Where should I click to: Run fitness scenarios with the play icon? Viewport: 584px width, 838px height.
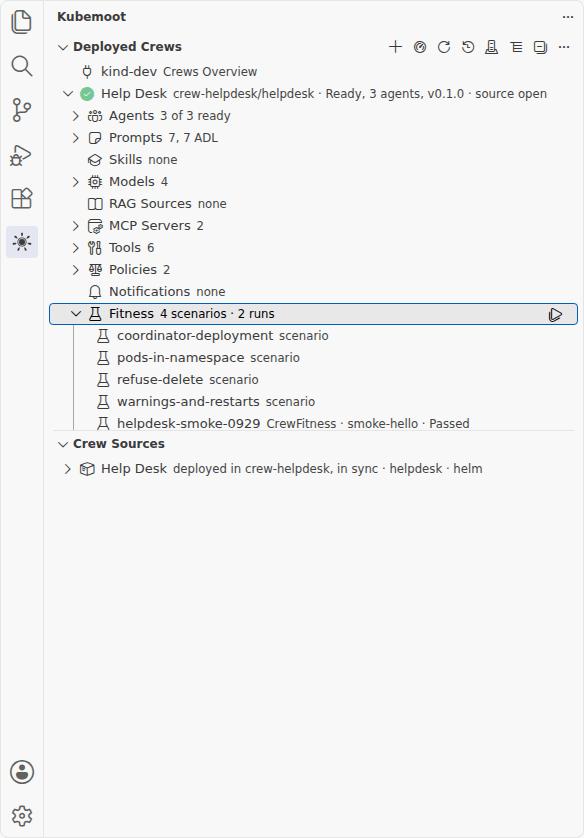[x=555, y=314]
